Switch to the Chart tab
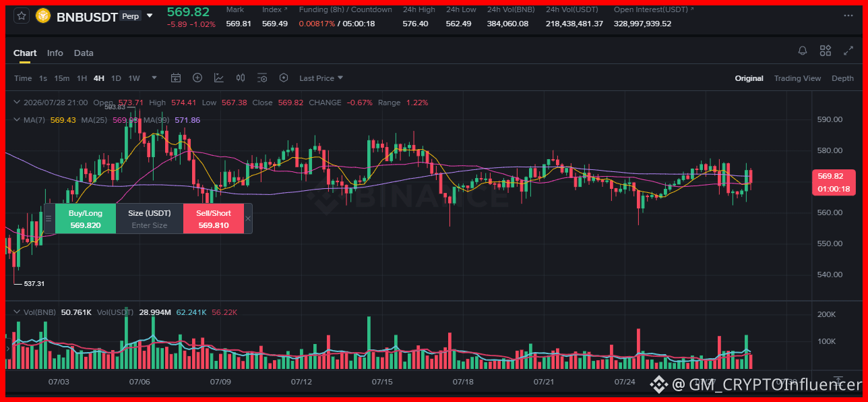868x402 pixels. point(25,53)
